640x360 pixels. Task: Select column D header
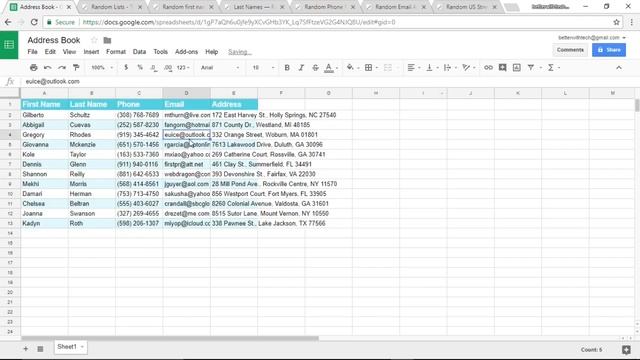[187, 93]
